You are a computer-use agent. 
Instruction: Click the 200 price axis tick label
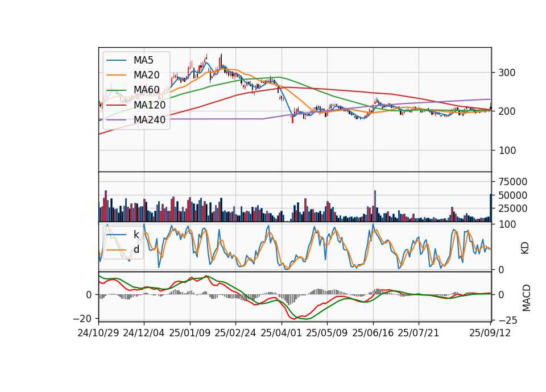tap(507, 112)
